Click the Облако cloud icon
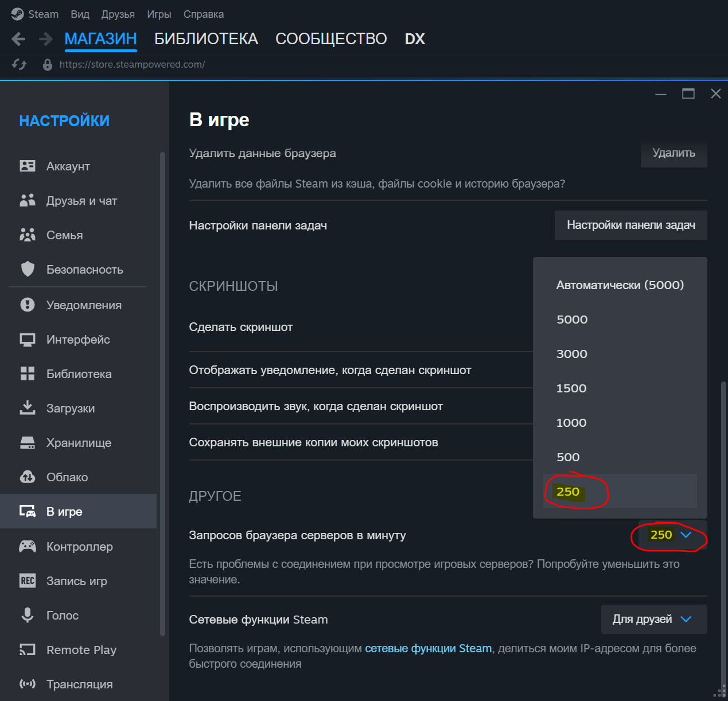Viewport: 728px width, 701px height. click(x=28, y=477)
